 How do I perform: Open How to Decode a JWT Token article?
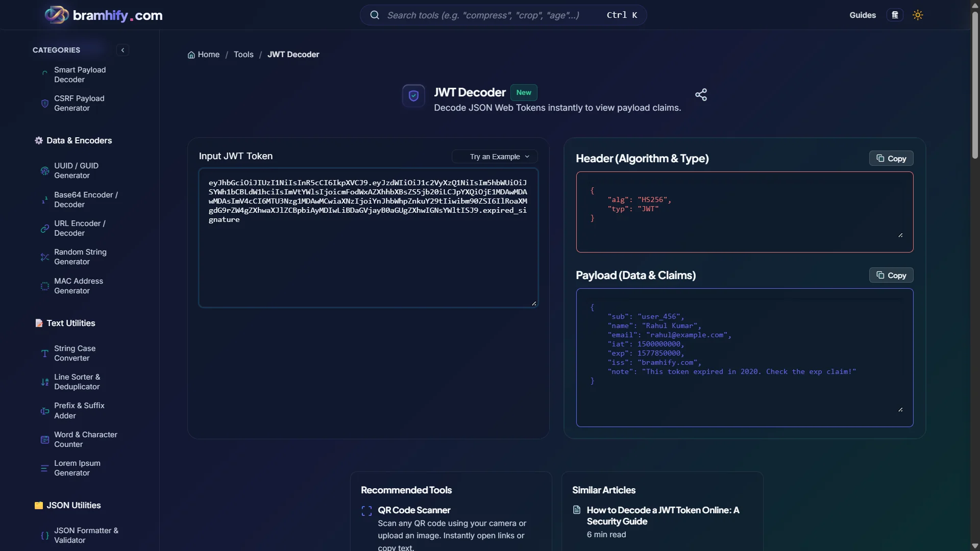[663, 516]
